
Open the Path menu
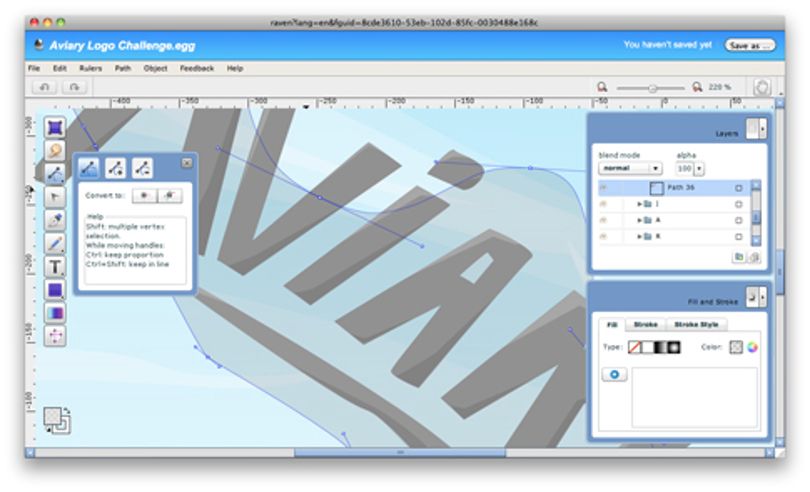pos(122,68)
